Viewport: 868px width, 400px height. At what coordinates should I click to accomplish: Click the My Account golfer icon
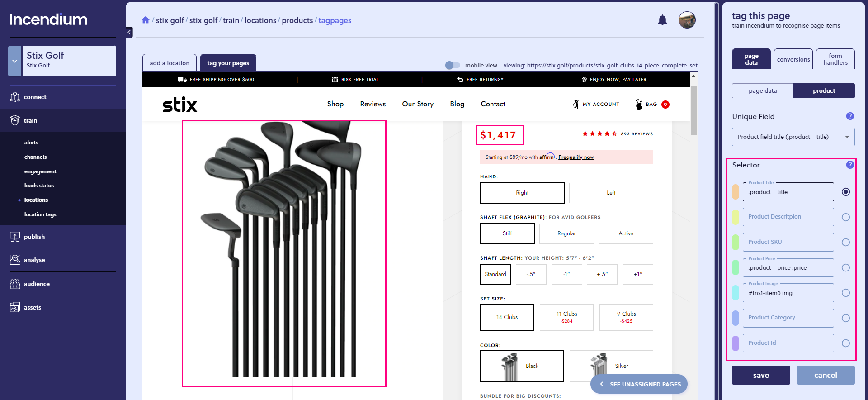(x=576, y=104)
